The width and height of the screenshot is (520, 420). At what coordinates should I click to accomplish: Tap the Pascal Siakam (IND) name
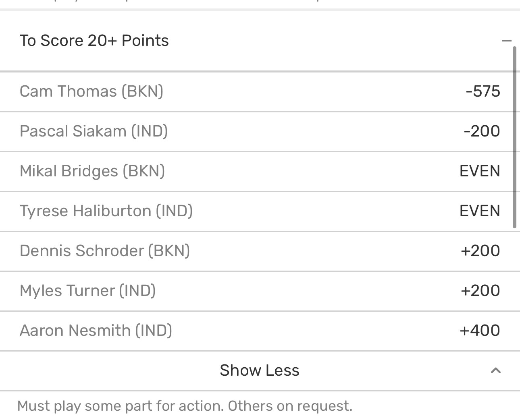pos(94,131)
